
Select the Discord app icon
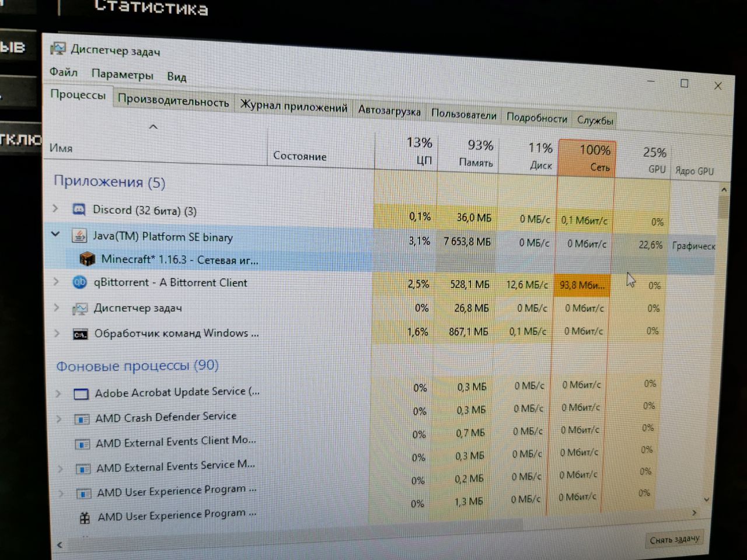(x=79, y=209)
